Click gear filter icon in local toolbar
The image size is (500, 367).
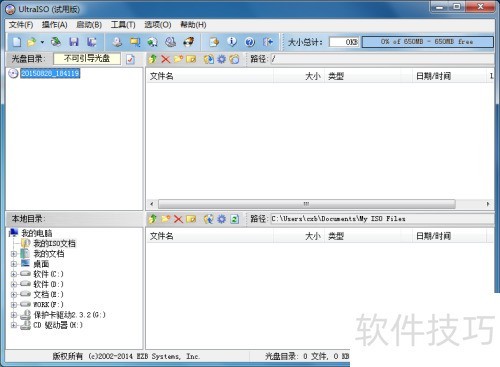(x=222, y=219)
